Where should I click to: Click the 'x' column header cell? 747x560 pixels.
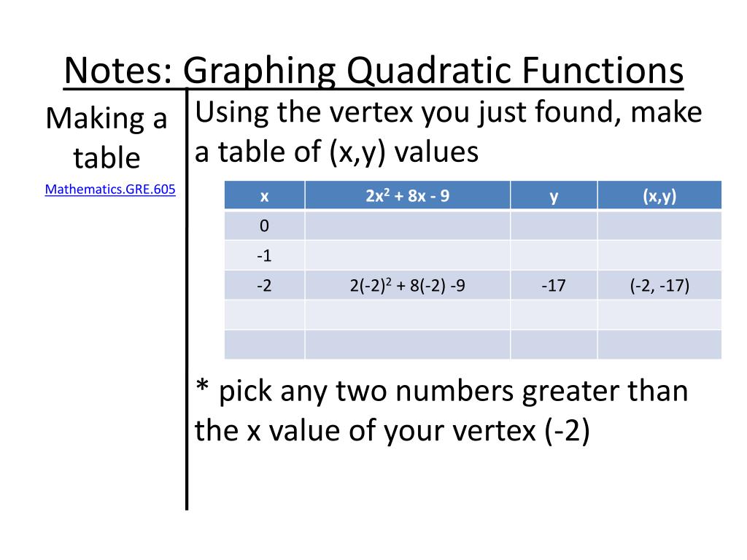point(264,196)
